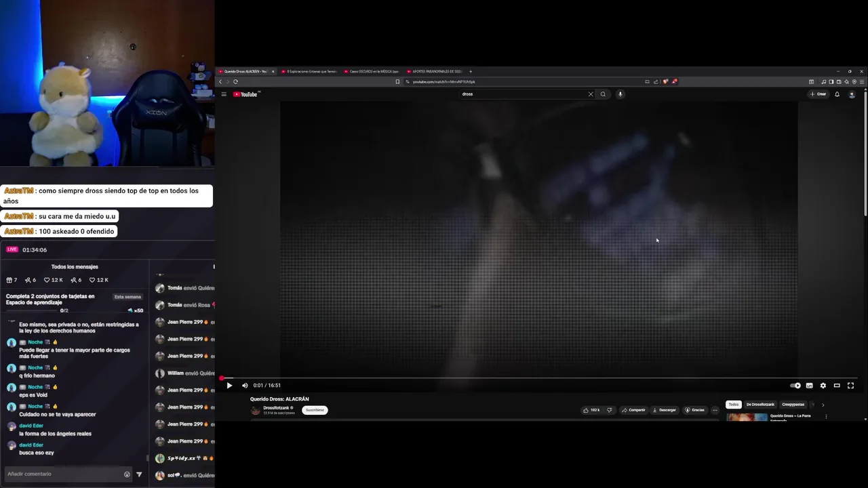Clear the YouTube search text
Viewport: 868px width, 488px height.
591,94
